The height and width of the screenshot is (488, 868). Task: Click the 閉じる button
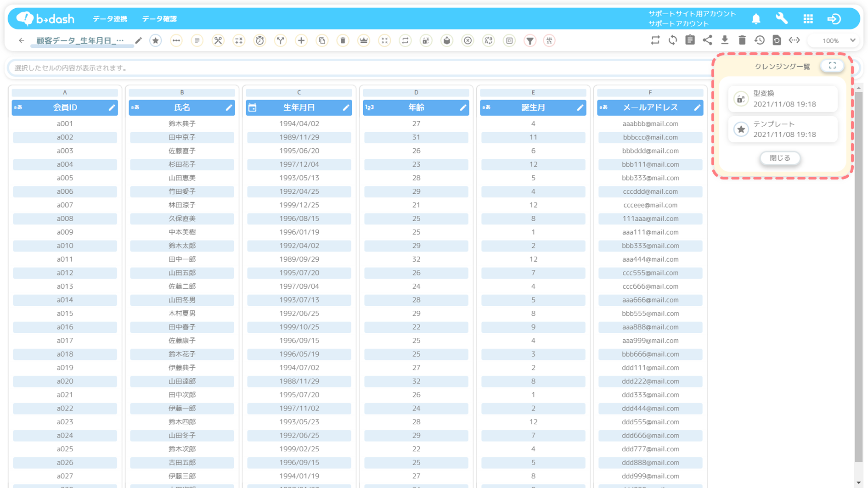(780, 158)
